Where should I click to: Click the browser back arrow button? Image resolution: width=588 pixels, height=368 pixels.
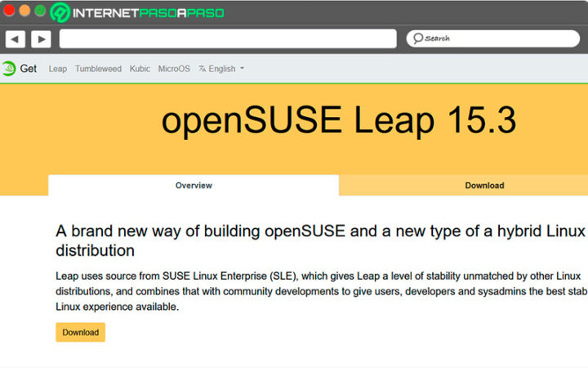15,38
